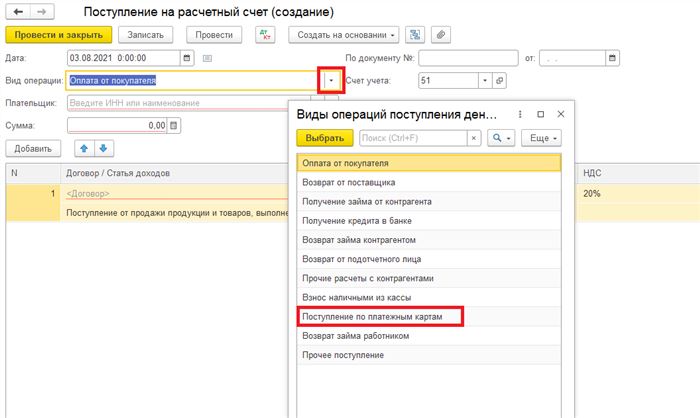Image resolution: width=700 pixels, height=418 pixels.
Task: Expand the Счет учета dropdown arrow
Action: [x=485, y=81]
